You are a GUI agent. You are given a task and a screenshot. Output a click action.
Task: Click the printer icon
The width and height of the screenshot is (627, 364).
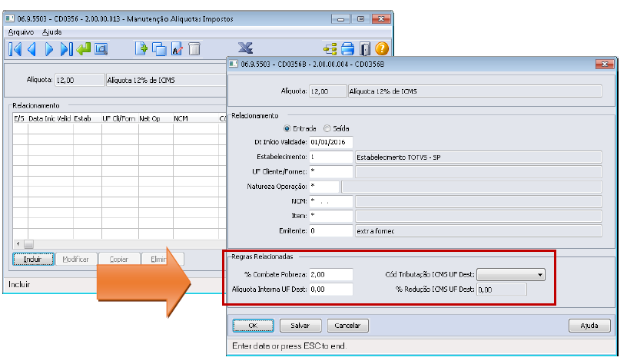(347, 48)
